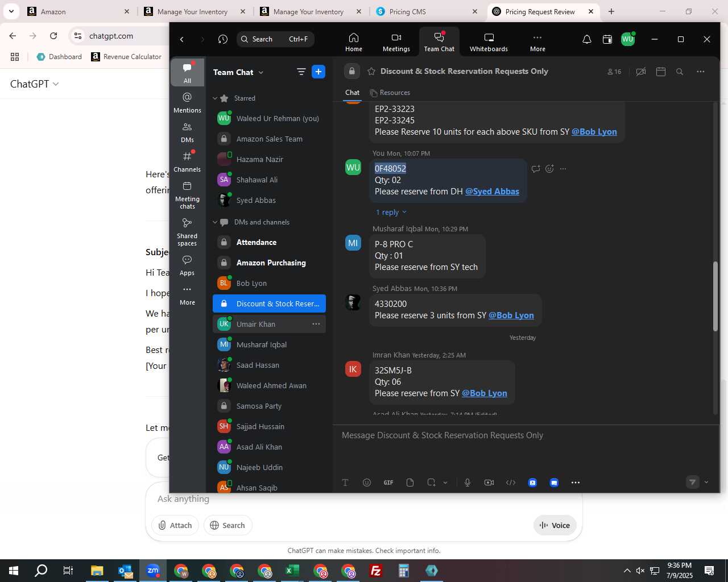
Task: Switch to the Amazon browser tab
Action: (x=79, y=11)
